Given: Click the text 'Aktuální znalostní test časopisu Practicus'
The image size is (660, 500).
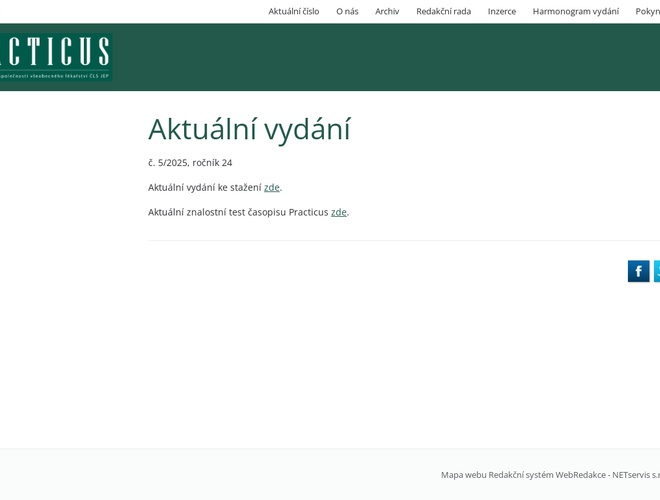Looking at the screenshot, I should pyautogui.click(x=238, y=212).
